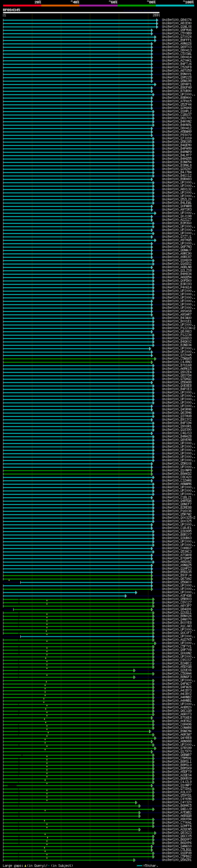
Task: Select hit label UniRef100_O61703
Action: (176, 118)
